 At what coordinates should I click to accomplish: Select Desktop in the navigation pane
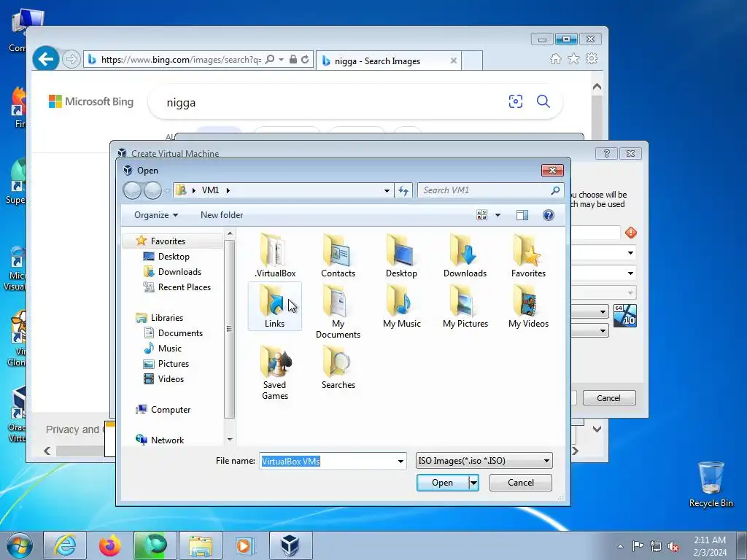(x=174, y=256)
